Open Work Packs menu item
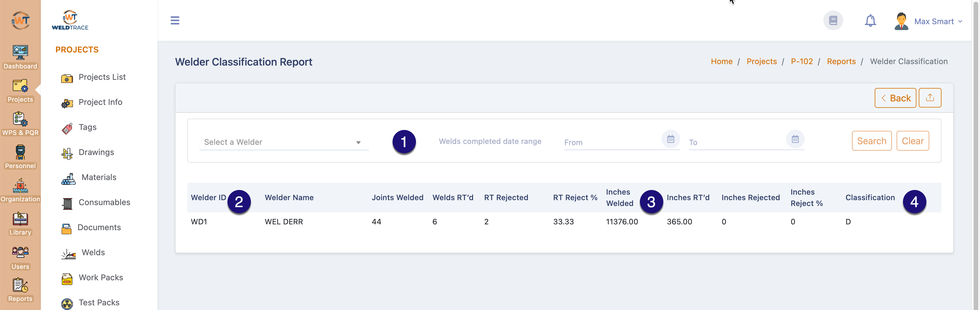Screen dimensions: 980x310 point(101,278)
